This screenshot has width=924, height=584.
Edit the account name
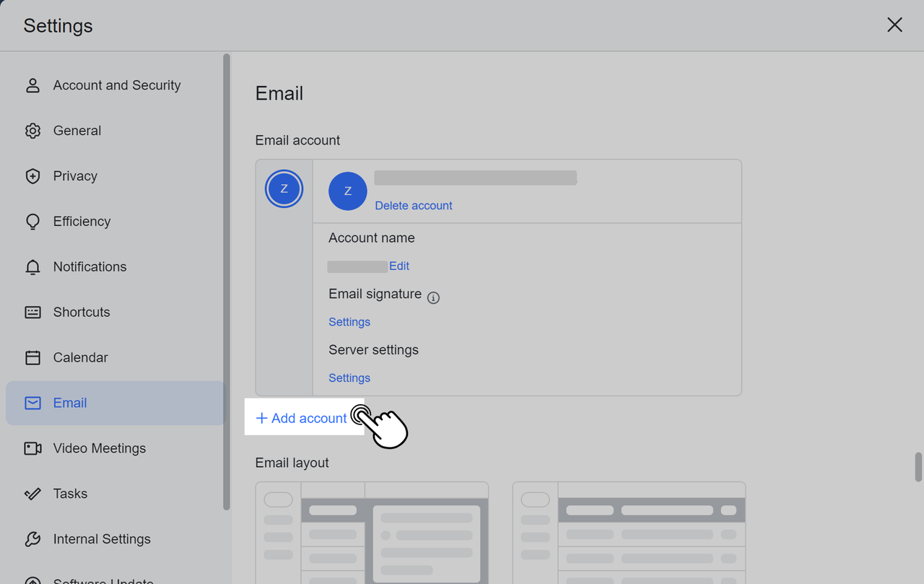399,266
